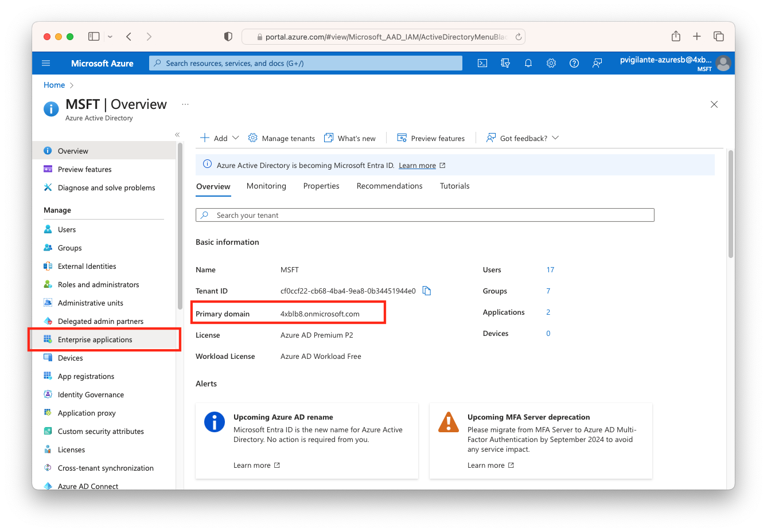Select Identity Governance in the sidebar
This screenshot has width=767, height=532.
point(91,394)
